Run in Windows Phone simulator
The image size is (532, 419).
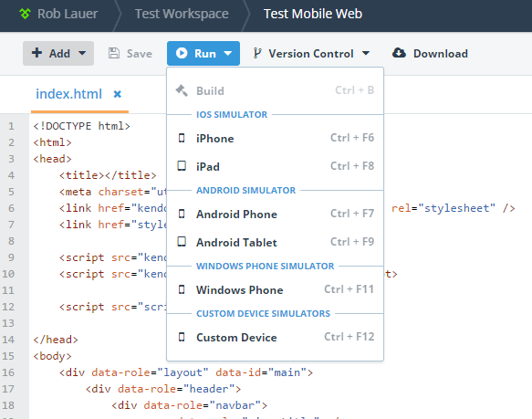click(x=276, y=289)
